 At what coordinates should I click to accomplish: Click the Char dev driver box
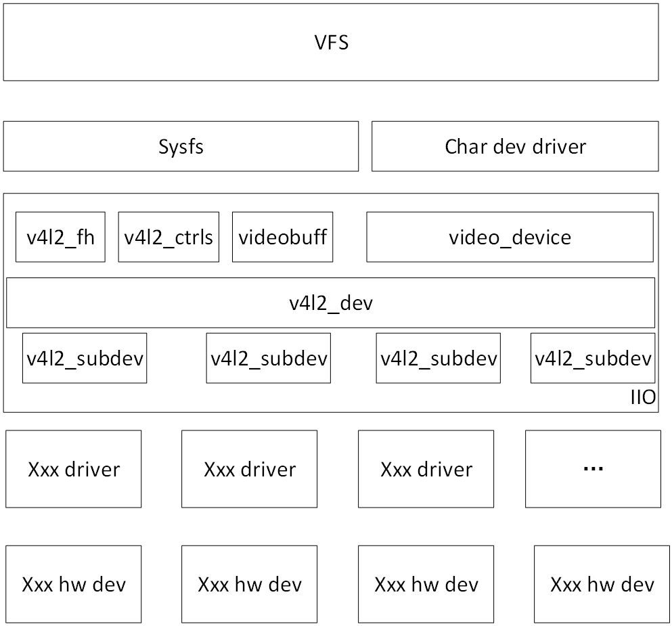(x=516, y=146)
